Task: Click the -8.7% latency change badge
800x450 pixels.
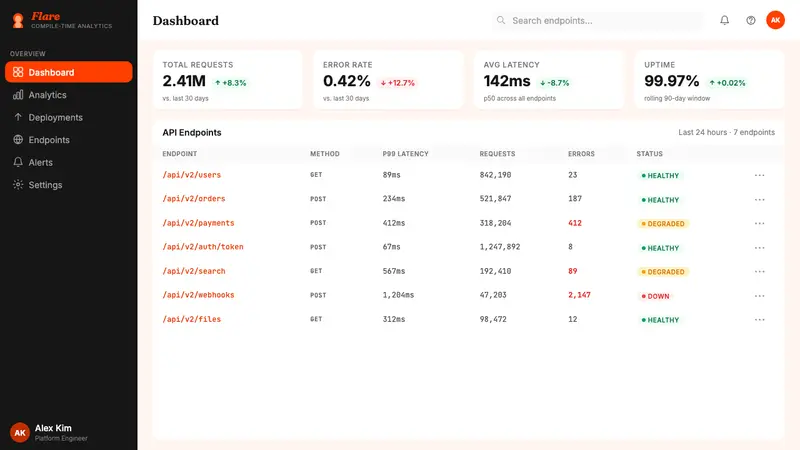Action: 555,83
